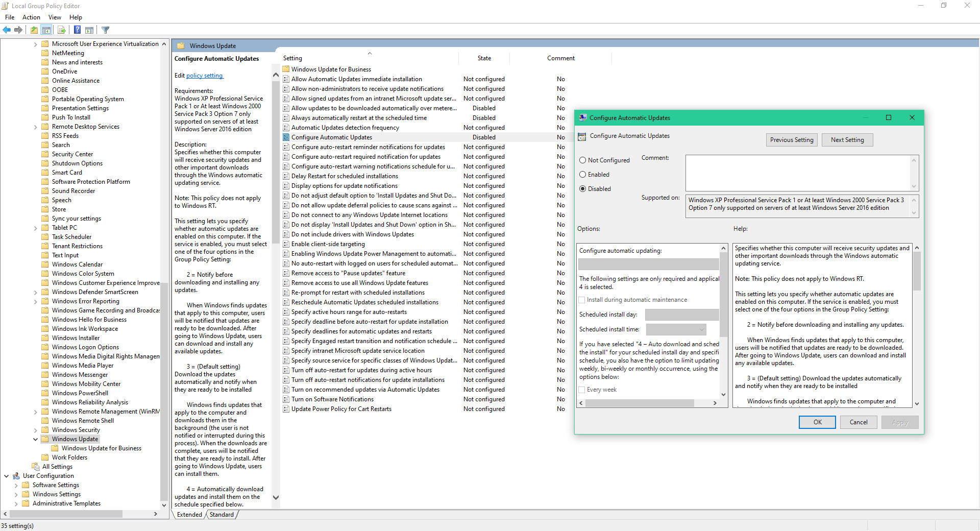980x531 pixels.
Task: Select the Disabled radio button
Action: click(582, 189)
